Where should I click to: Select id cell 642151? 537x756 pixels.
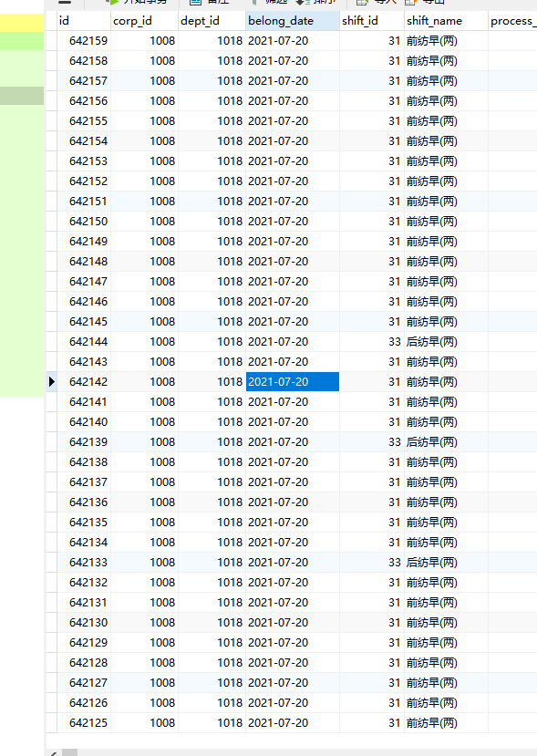pyautogui.click(x=84, y=202)
